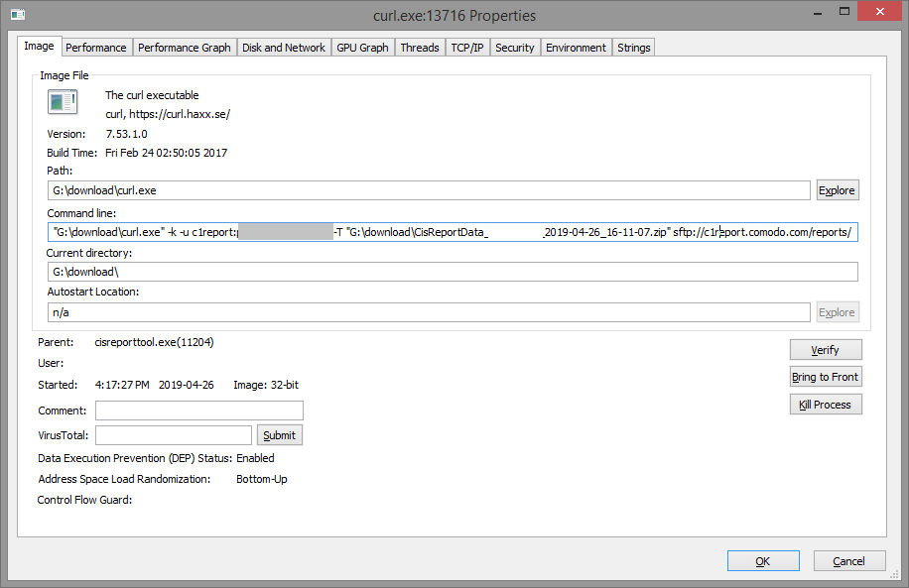Screen dimensions: 909x588
Task: Close the Properties window
Action: coord(882,15)
